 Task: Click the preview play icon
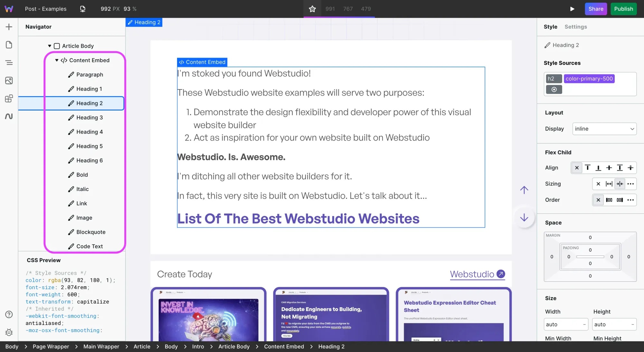(x=572, y=9)
